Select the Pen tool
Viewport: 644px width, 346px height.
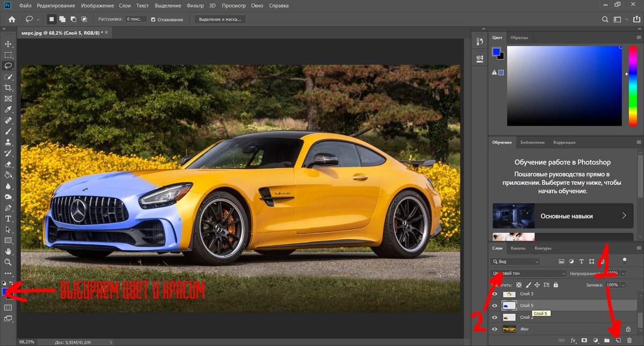tap(8, 207)
